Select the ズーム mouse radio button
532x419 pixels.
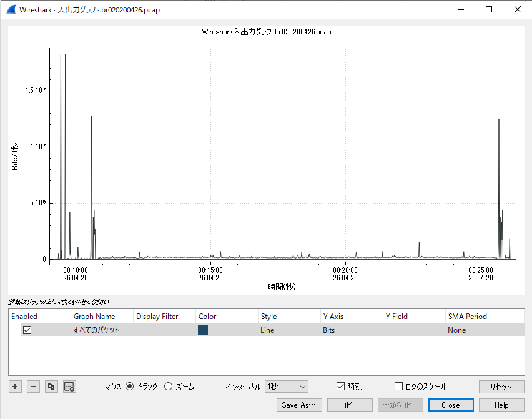click(x=169, y=387)
